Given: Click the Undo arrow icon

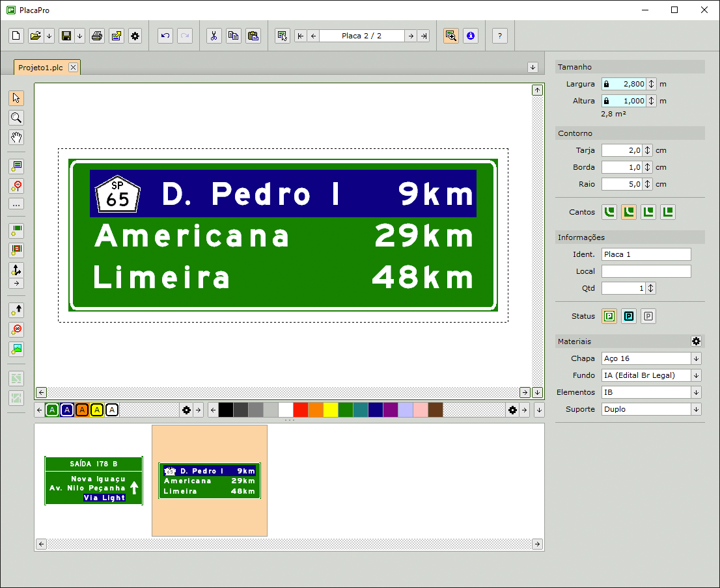Looking at the screenshot, I should tap(165, 36).
